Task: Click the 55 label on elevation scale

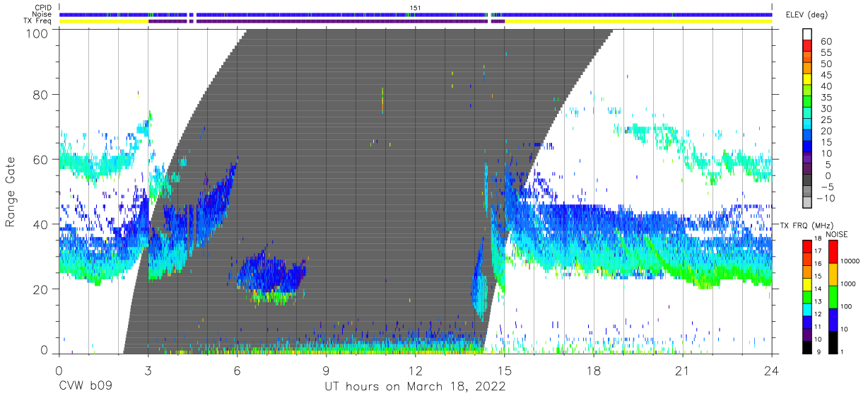Action: pyautogui.click(x=826, y=53)
